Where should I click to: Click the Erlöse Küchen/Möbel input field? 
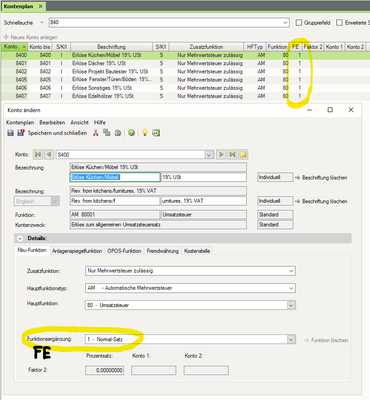tap(115, 177)
